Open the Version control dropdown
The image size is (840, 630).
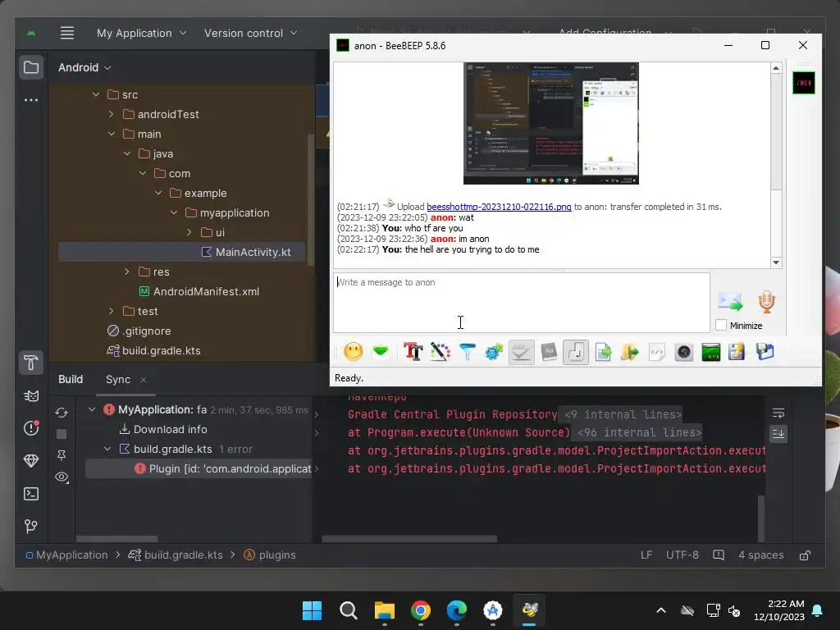(x=251, y=33)
